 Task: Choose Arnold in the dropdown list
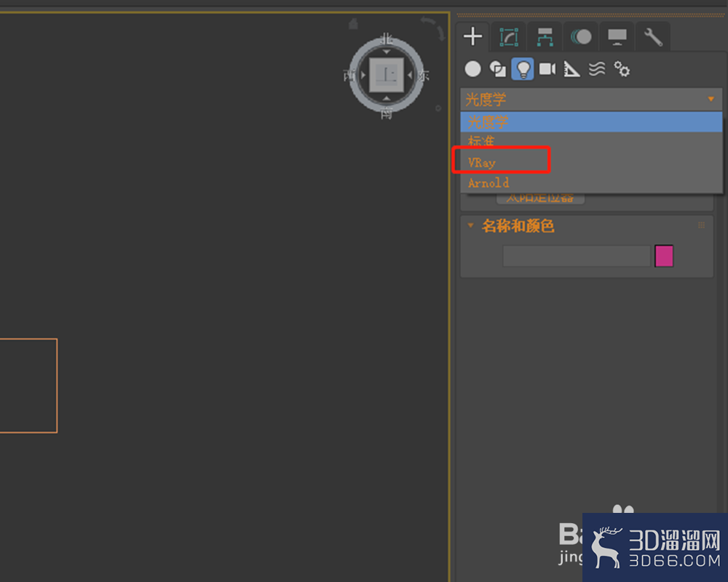point(591,183)
